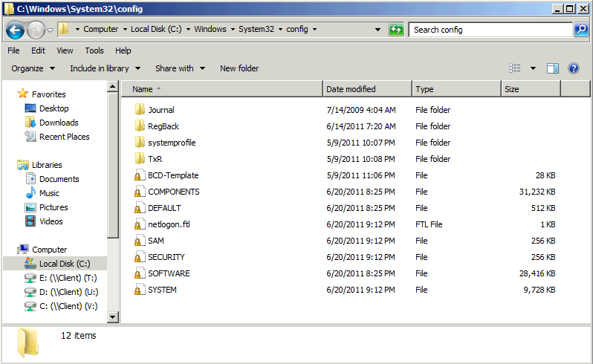Sort by the Type column header
This screenshot has height=364, width=593.
tap(457, 89)
